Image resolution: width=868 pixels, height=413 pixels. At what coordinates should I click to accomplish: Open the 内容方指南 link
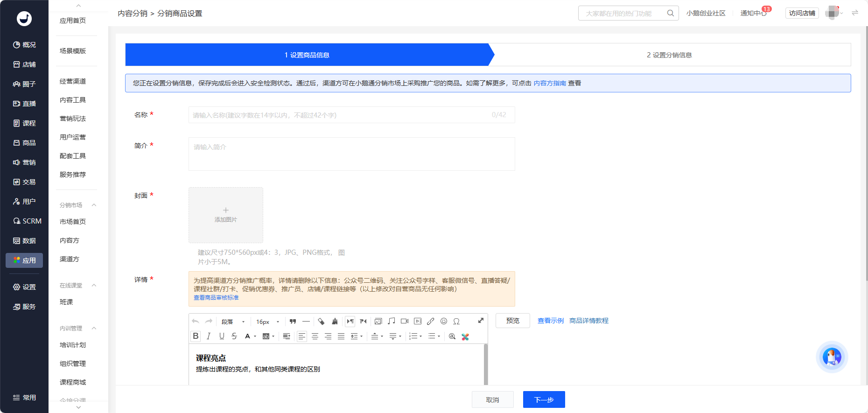550,83
